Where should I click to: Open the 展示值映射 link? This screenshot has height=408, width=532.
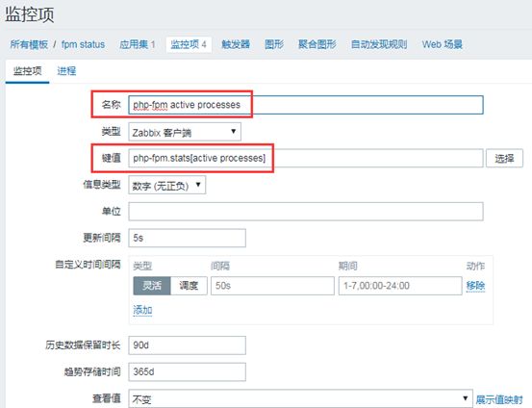coord(499,399)
